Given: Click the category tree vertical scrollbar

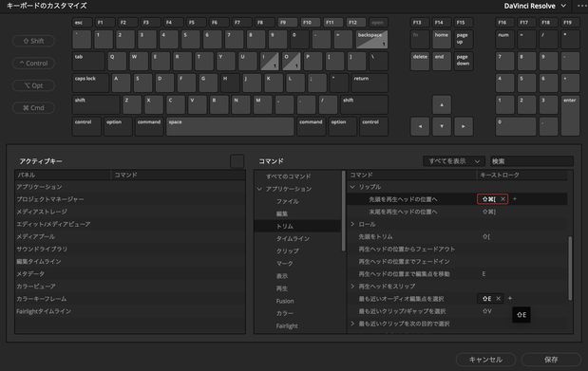Looking at the screenshot, I should pos(343,211).
